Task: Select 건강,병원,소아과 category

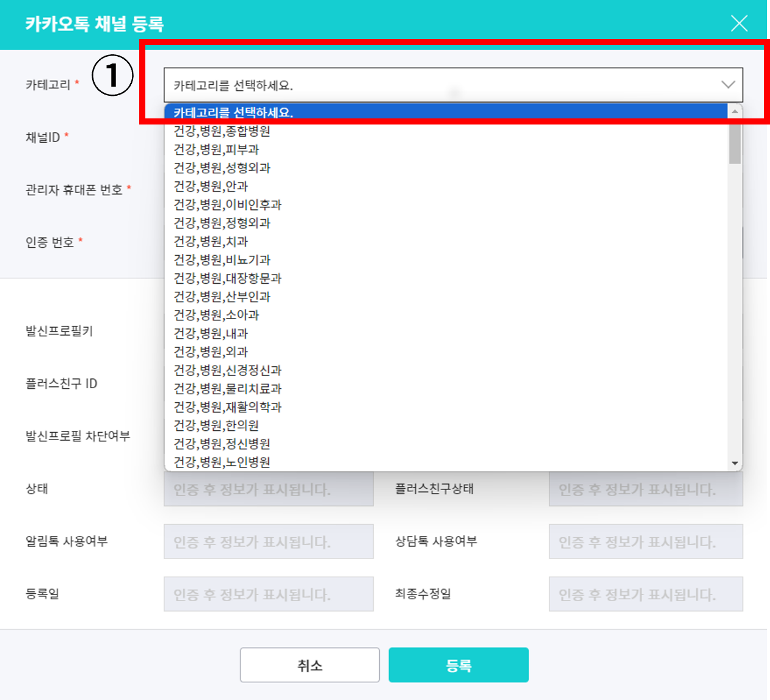Action: [x=446, y=315]
